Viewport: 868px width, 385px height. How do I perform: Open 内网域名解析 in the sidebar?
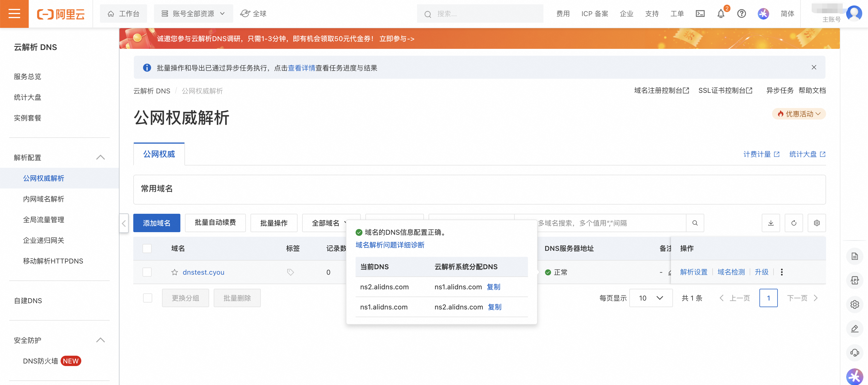[x=43, y=199]
